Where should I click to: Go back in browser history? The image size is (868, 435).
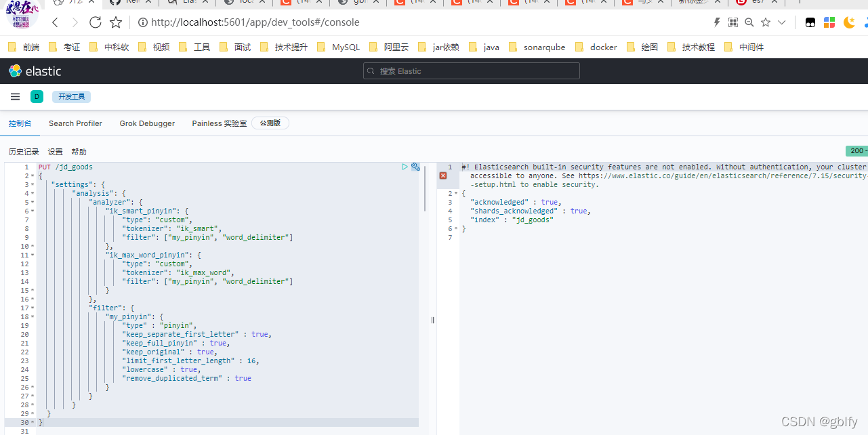click(x=56, y=22)
